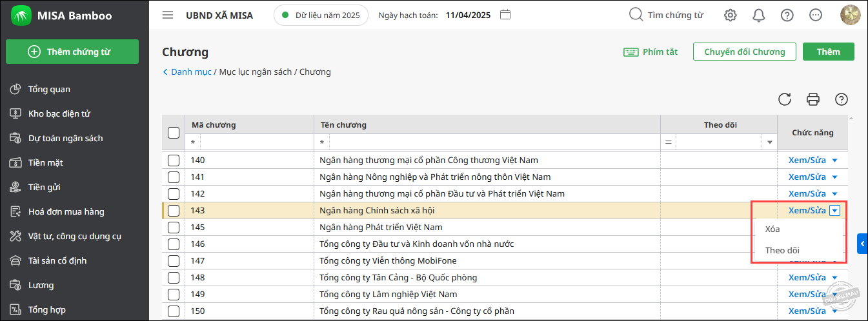Refresh the Chương list
The height and width of the screenshot is (321, 868).
[785, 99]
